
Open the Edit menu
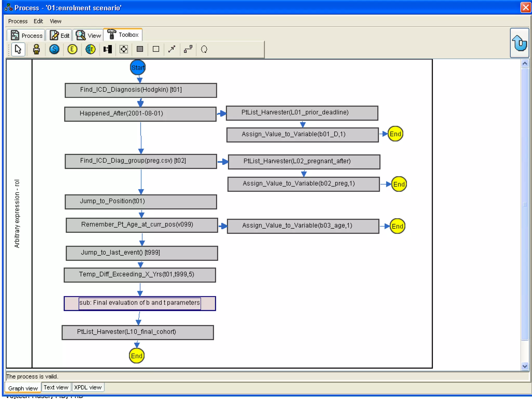point(38,21)
